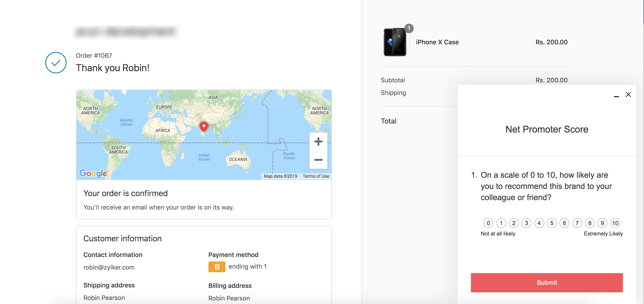Choose rating 6 in the survey
644x304 pixels.
click(564, 223)
